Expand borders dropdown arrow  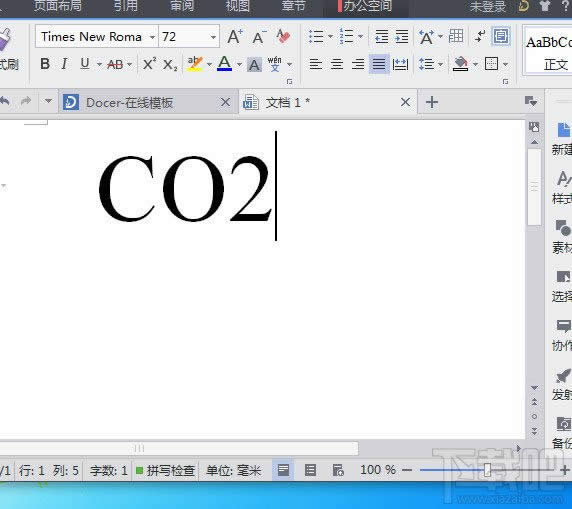coord(506,65)
